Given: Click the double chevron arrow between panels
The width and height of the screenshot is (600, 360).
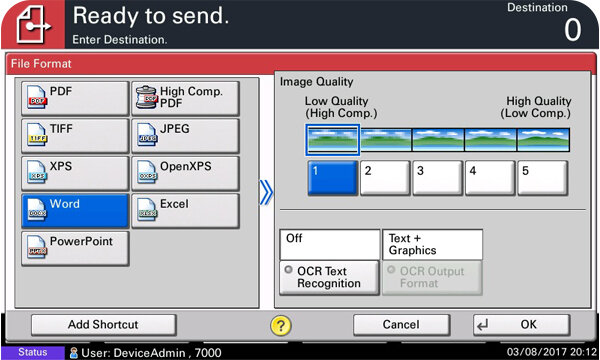Looking at the screenshot, I should point(266,192).
